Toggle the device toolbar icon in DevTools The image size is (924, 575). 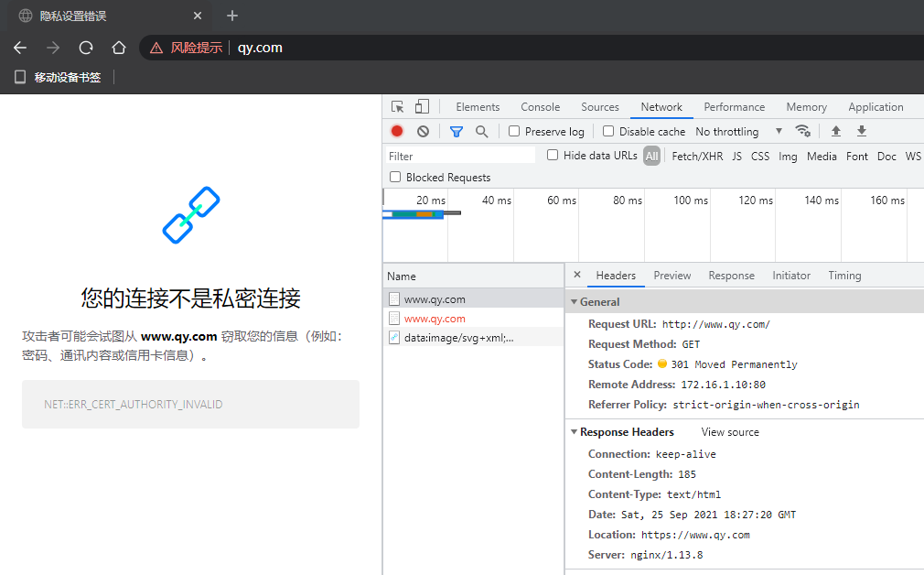click(422, 107)
